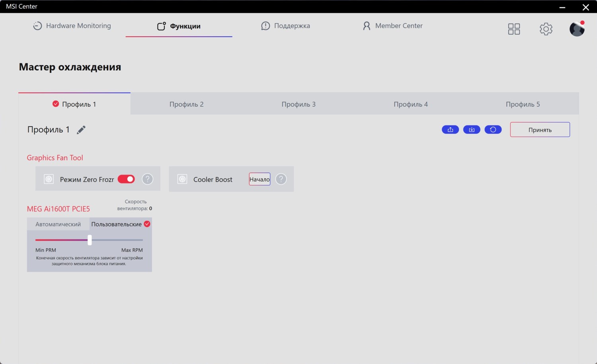Edit Профиль 1 name with pencil icon
This screenshot has width=597, height=364.
(81, 130)
